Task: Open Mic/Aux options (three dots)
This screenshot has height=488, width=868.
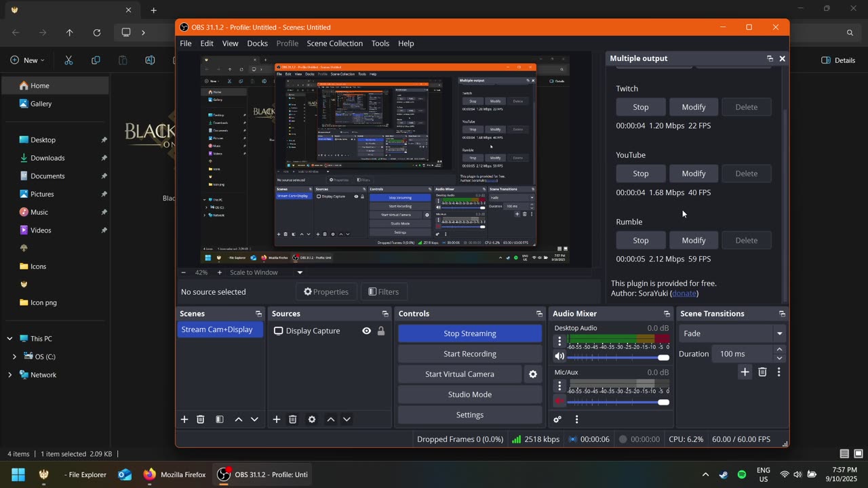Action: pyautogui.click(x=559, y=386)
